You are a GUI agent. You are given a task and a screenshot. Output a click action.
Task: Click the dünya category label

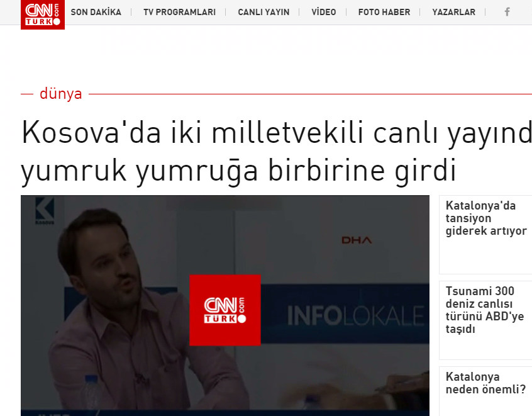pos(61,94)
